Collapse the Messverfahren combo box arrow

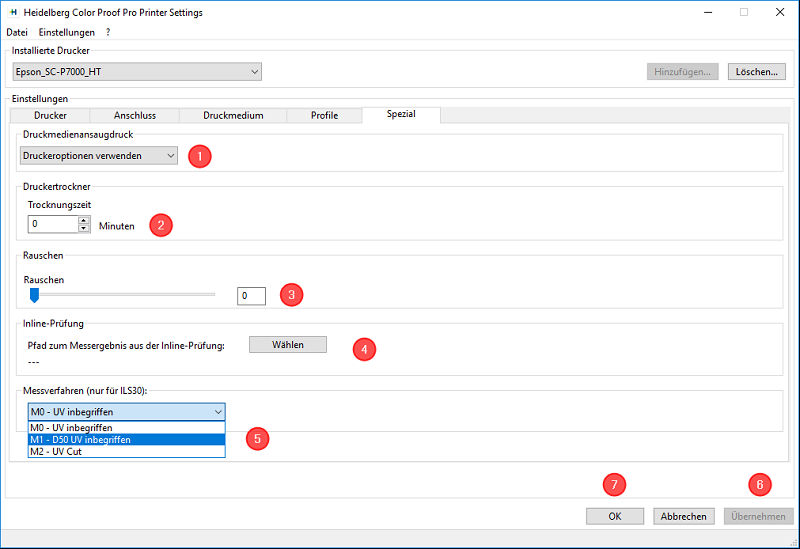(218, 412)
